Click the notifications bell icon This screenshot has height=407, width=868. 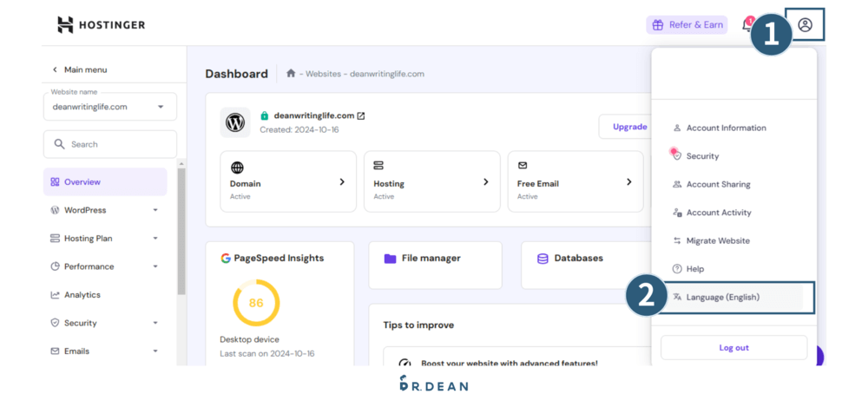click(x=747, y=25)
